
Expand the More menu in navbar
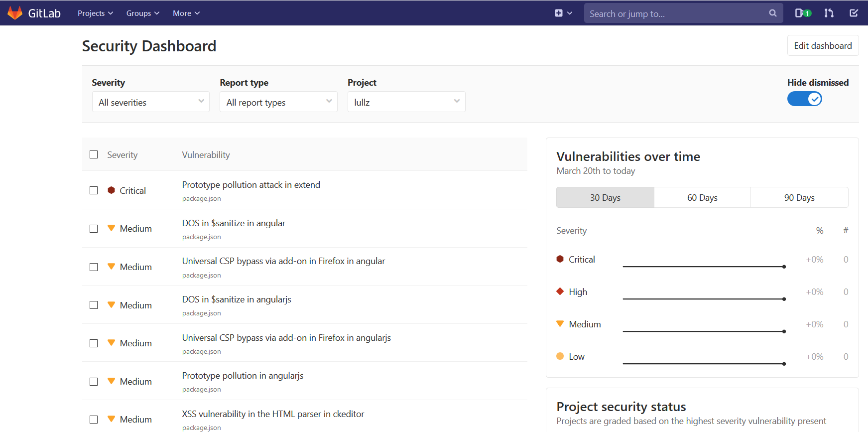pyautogui.click(x=186, y=13)
